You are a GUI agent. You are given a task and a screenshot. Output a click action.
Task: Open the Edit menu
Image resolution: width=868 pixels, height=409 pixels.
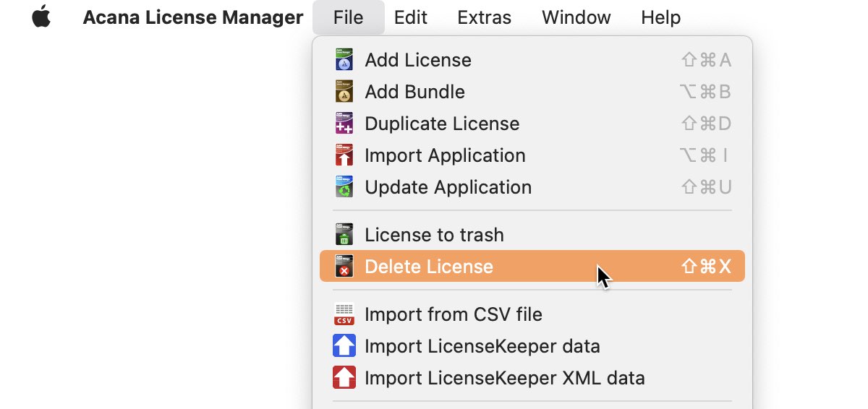411,17
